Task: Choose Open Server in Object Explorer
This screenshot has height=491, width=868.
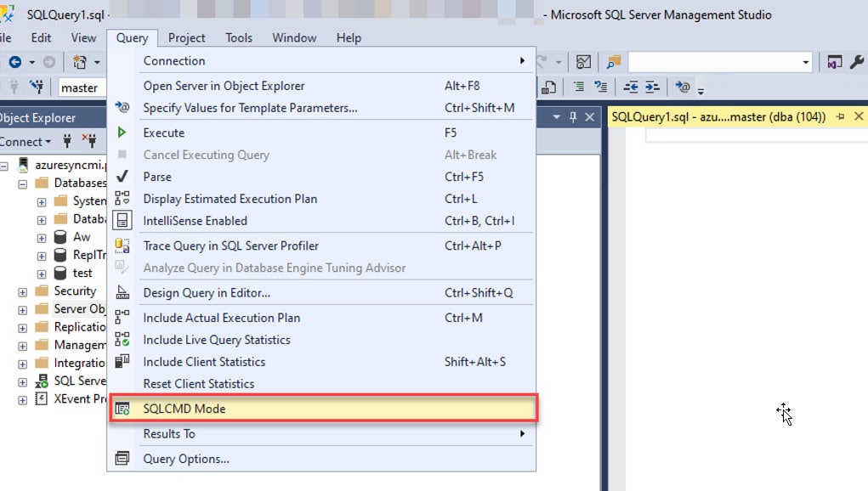Action: point(321,86)
